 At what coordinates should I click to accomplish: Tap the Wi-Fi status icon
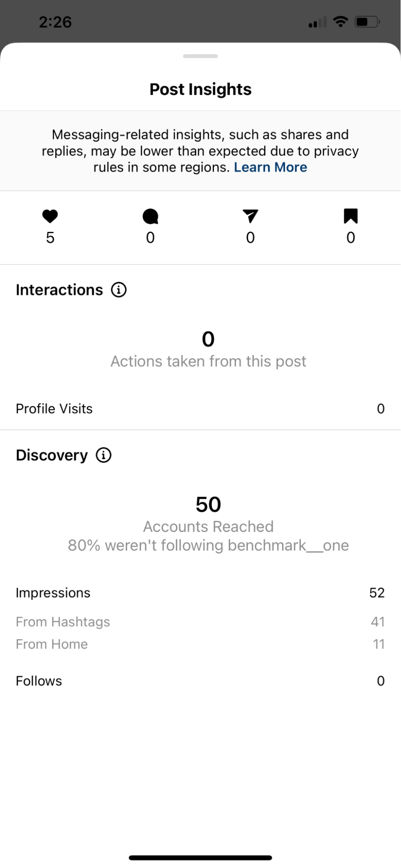point(341,22)
